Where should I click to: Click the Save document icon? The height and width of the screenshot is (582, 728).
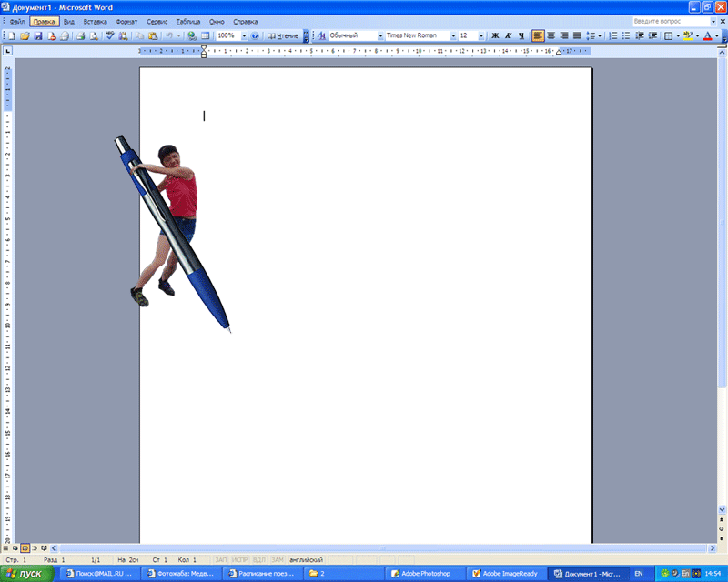tap(38, 35)
